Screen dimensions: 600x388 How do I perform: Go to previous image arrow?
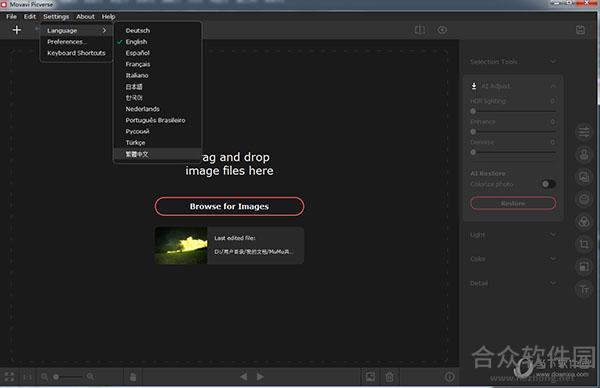(x=244, y=377)
